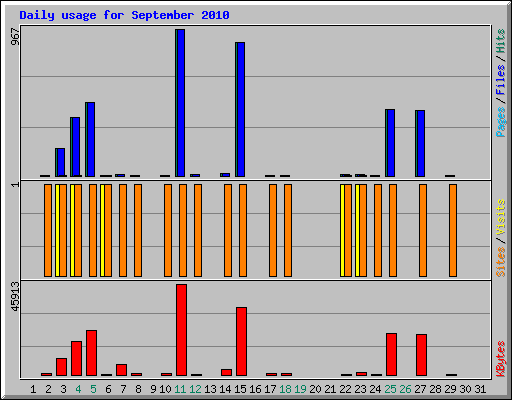Pick the red KBytes bar for day 25
The width and height of the screenshot is (512, 400).
(392, 354)
